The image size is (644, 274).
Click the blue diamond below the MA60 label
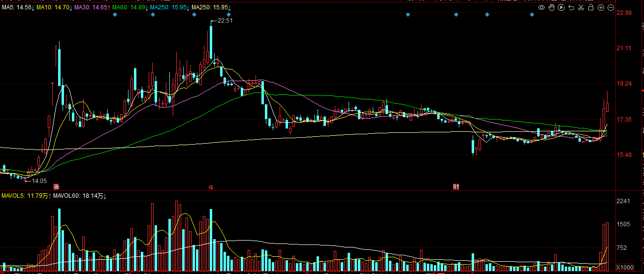click(115, 15)
